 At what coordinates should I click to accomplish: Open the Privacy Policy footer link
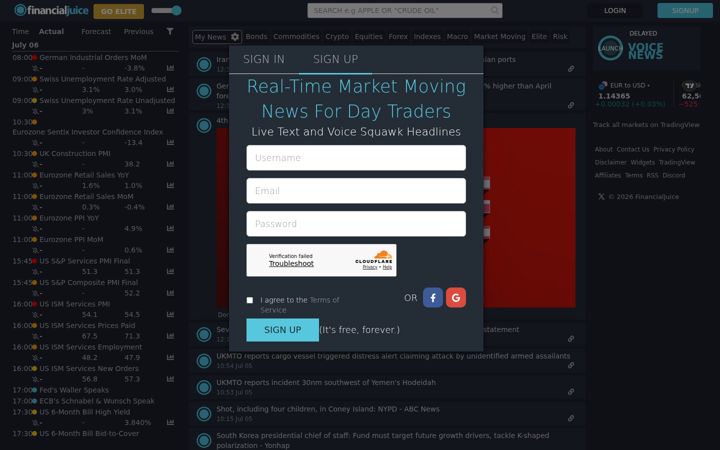coord(674,149)
